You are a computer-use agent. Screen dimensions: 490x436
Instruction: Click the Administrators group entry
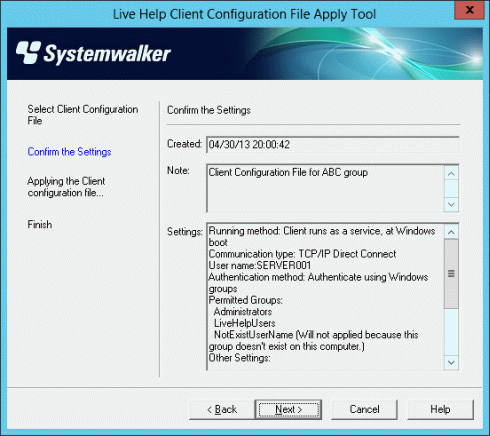[243, 312]
